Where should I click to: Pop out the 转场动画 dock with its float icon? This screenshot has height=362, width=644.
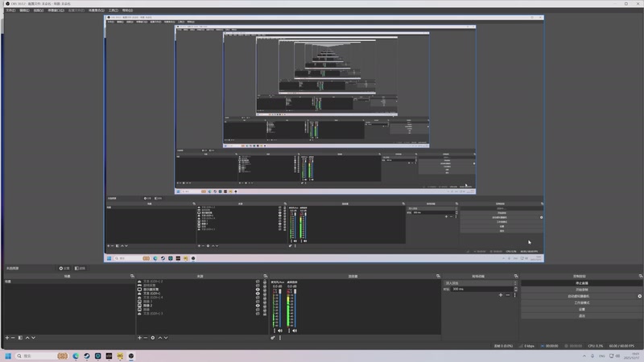(x=516, y=276)
